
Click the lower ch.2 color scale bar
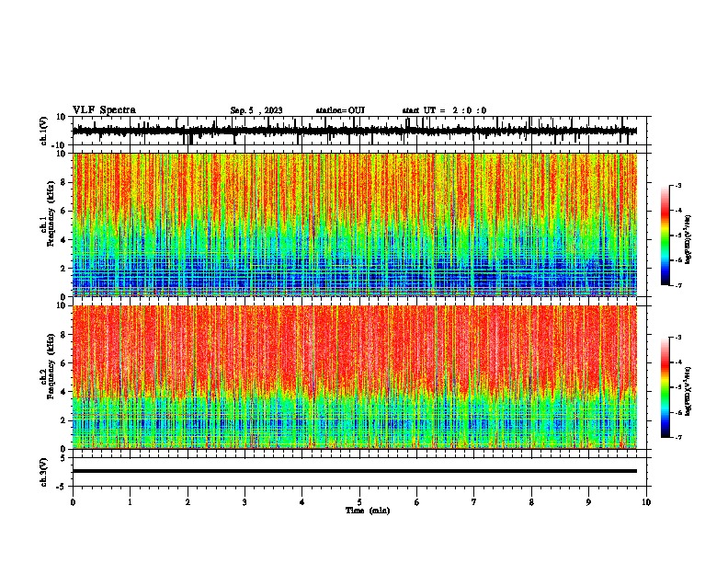665,387
